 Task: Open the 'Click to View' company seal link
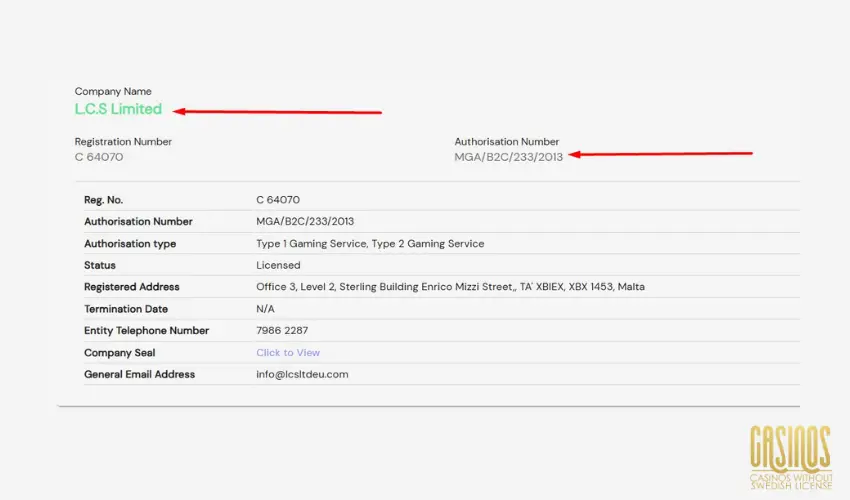pyautogui.click(x=288, y=352)
